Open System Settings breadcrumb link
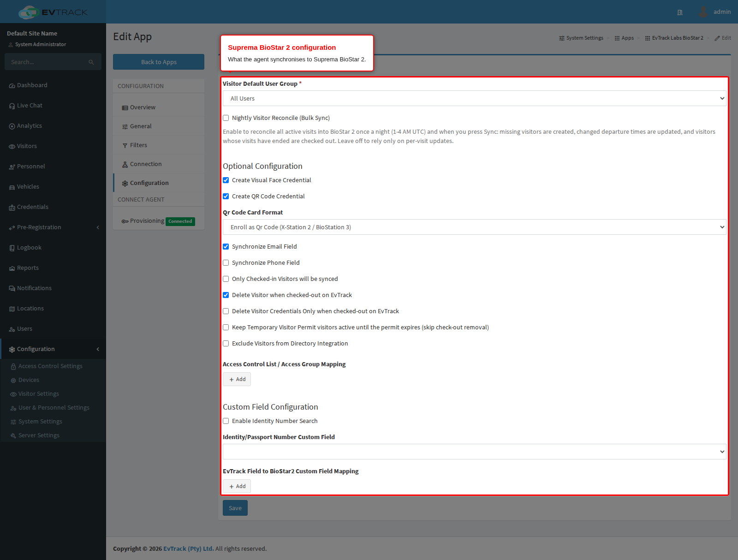The image size is (738, 560). click(x=581, y=38)
